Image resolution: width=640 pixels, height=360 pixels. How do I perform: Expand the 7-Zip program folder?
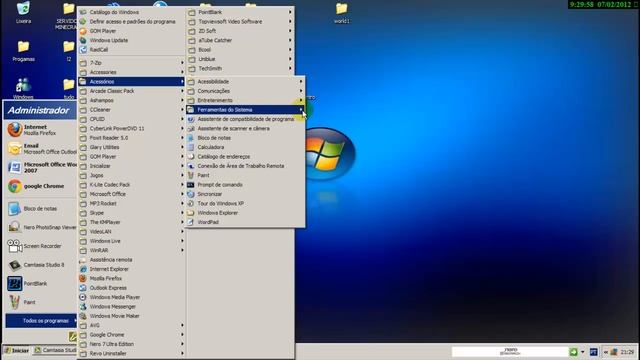coord(131,63)
